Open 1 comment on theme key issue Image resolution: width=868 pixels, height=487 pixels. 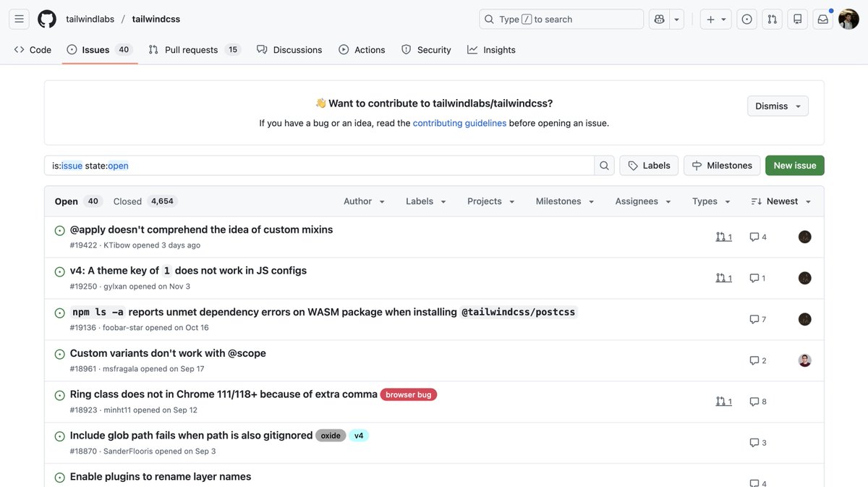coord(757,278)
